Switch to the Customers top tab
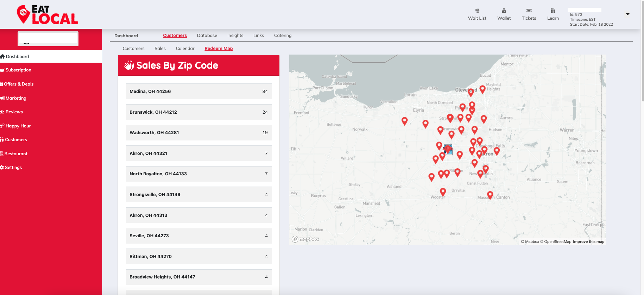 175,36
